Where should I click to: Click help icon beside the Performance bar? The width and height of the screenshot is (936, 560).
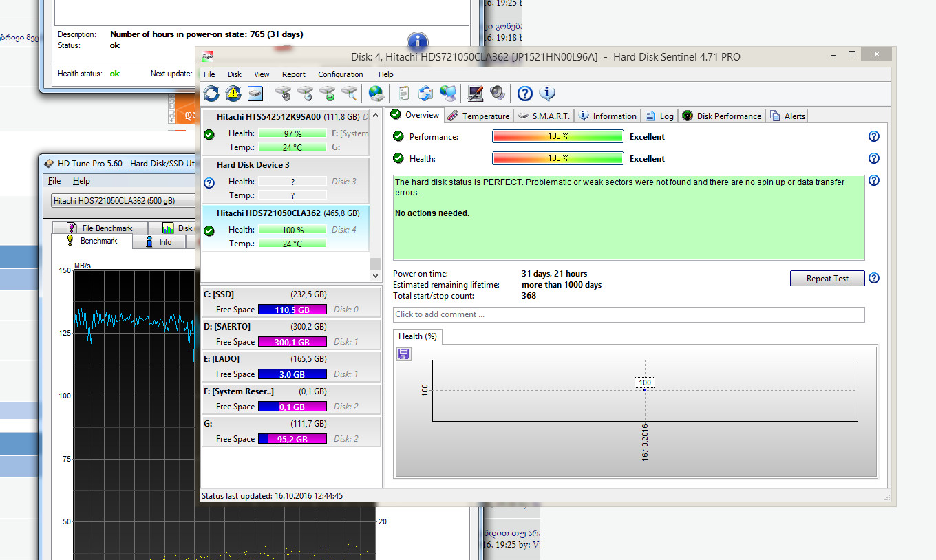pos(874,137)
